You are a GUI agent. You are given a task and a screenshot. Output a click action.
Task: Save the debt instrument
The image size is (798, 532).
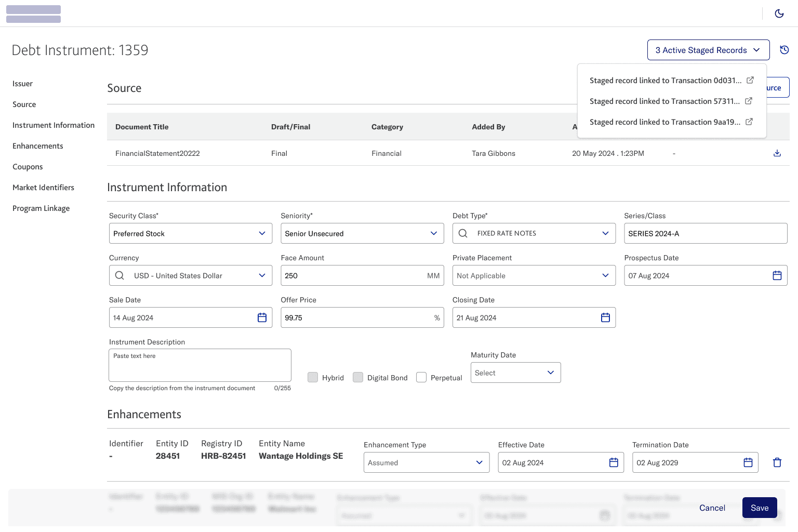(x=759, y=508)
